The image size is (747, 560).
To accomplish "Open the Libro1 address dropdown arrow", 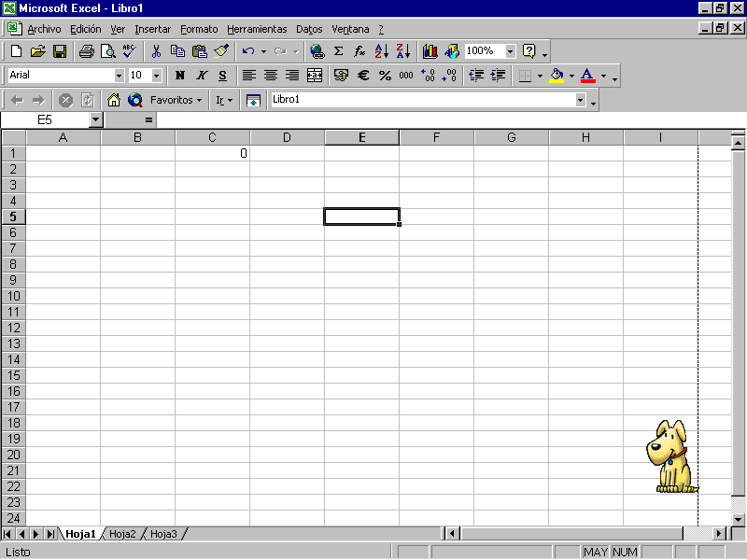I will 580,100.
